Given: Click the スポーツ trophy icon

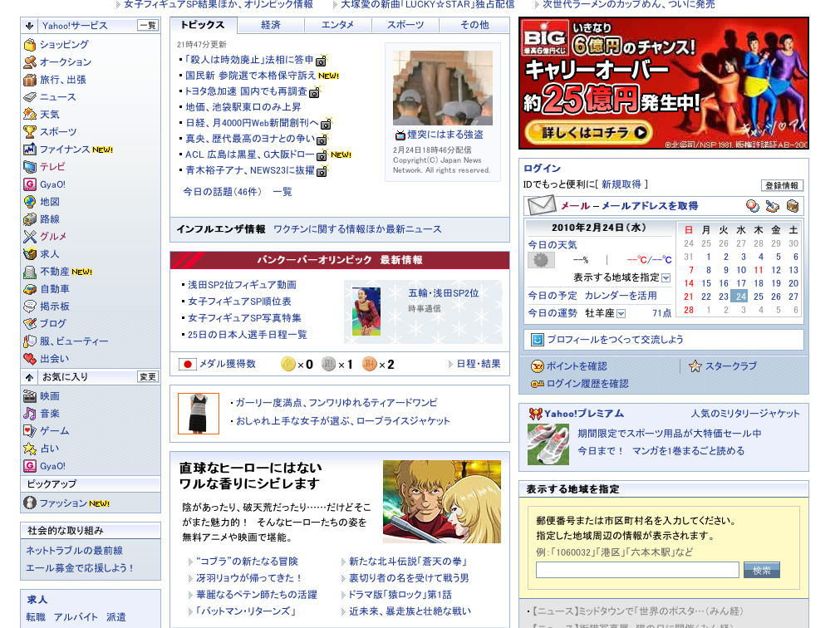Looking at the screenshot, I should (29, 132).
